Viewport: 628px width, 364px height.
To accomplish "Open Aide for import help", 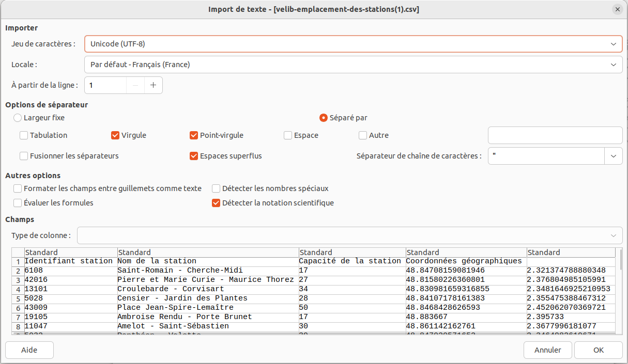I will [x=29, y=350].
